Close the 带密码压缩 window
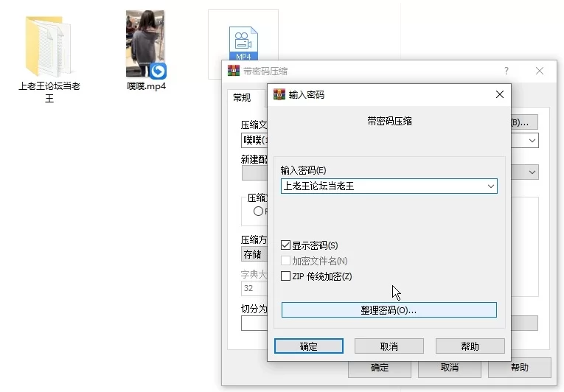The width and height of the screenshot is (564, 392). 540,71
